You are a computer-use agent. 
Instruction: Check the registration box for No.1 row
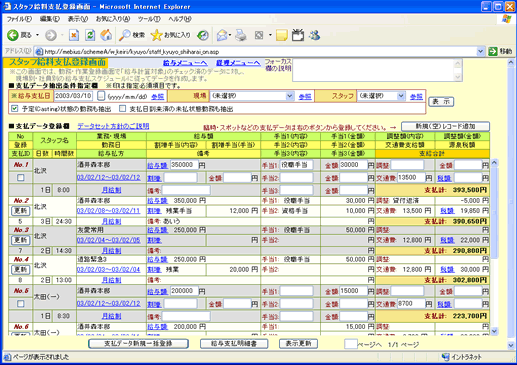21,177
